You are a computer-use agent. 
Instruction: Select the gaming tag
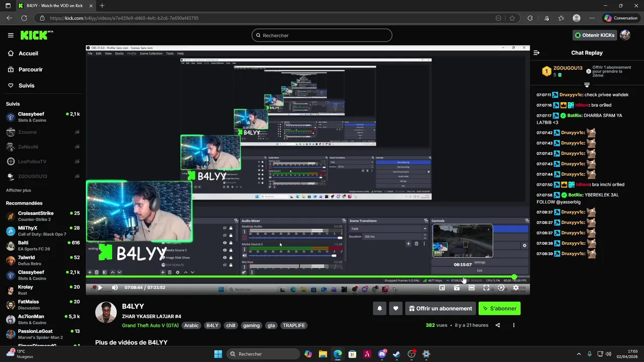[x=252, y=326]
